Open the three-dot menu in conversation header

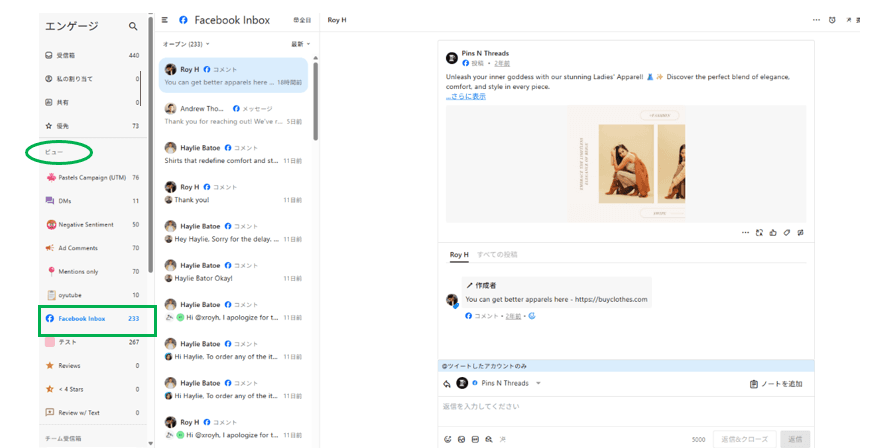(x=815, y=20)
